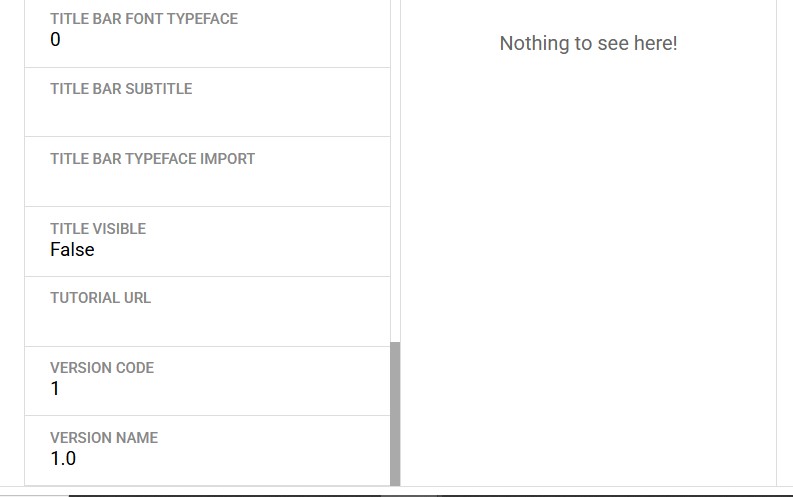This screenshot has width=793, height=497.
Task: Edit the Version Name value 1.0
Action: point(63,459)
